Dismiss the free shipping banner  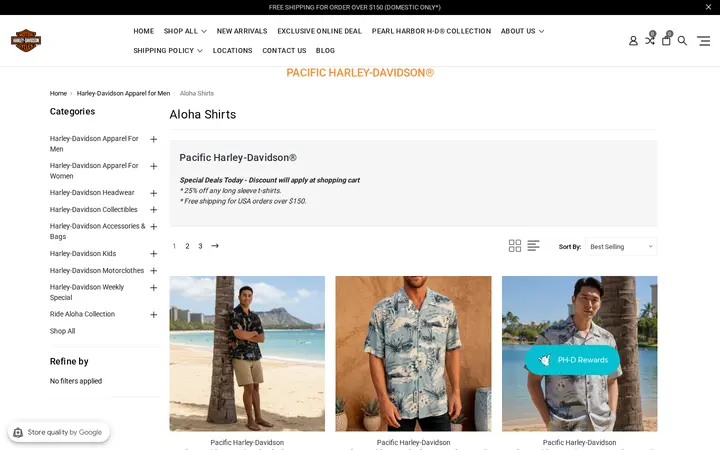tap(708, 7)
